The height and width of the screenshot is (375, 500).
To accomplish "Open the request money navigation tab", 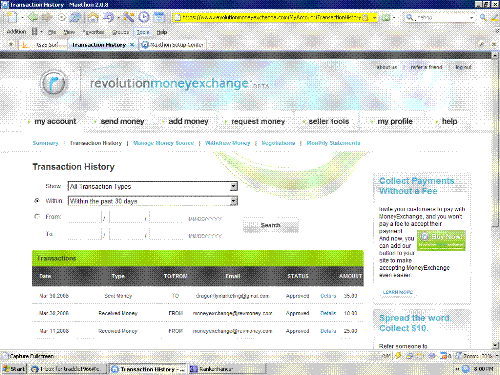I will tap(258, 121).
